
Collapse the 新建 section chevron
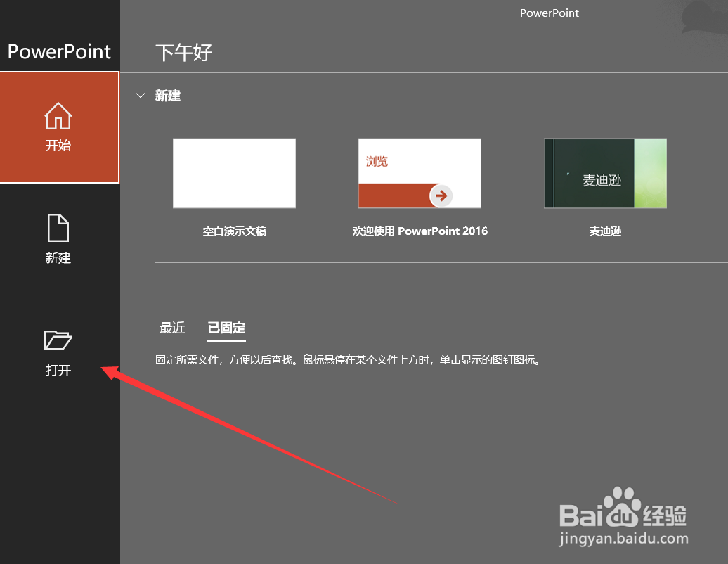[141, 96]
